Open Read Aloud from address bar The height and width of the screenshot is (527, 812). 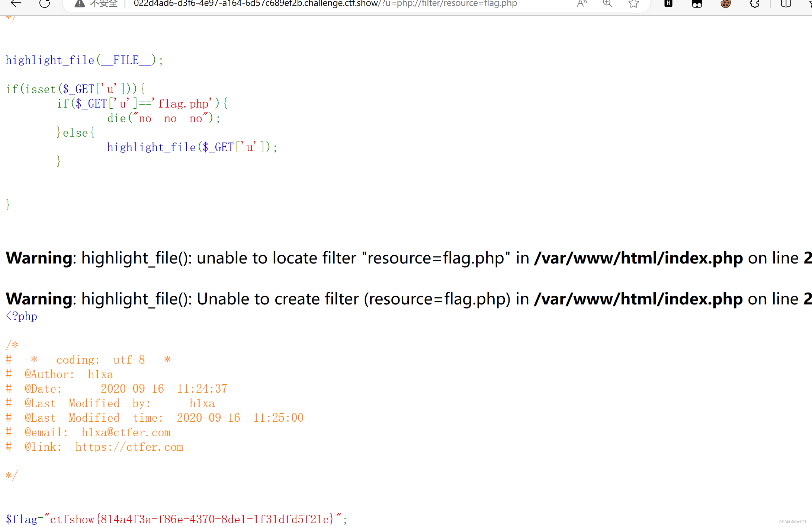pos(582,4)
